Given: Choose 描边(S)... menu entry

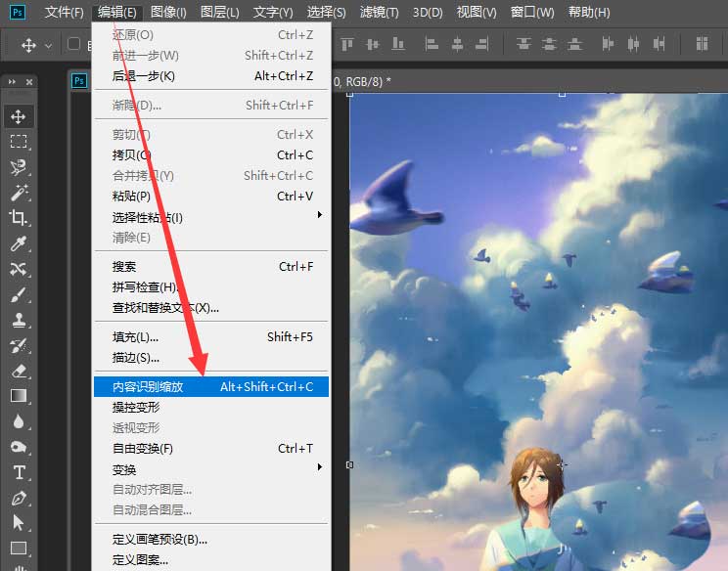Looking at the screenshot, I should (211, 358).
